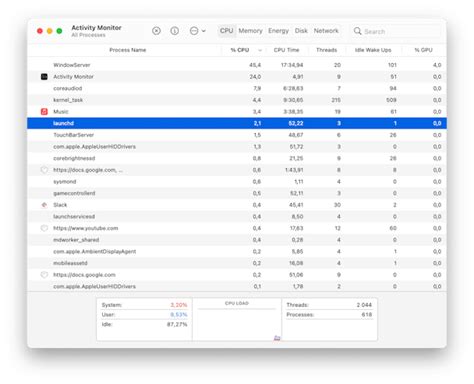Click the Search field
Image resolution: width=474 pixels, height=384 pixels.
coord(397,31)
